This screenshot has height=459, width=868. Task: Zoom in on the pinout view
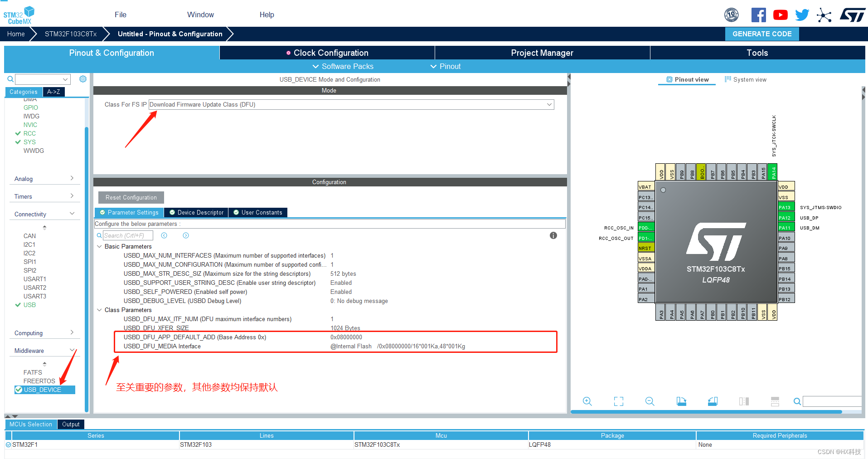(587, 401)
